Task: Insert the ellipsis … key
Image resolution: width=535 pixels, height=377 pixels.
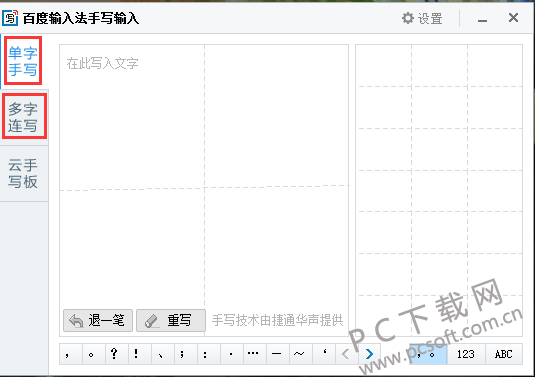Action: pyautogui.click(x=255, y=354)
